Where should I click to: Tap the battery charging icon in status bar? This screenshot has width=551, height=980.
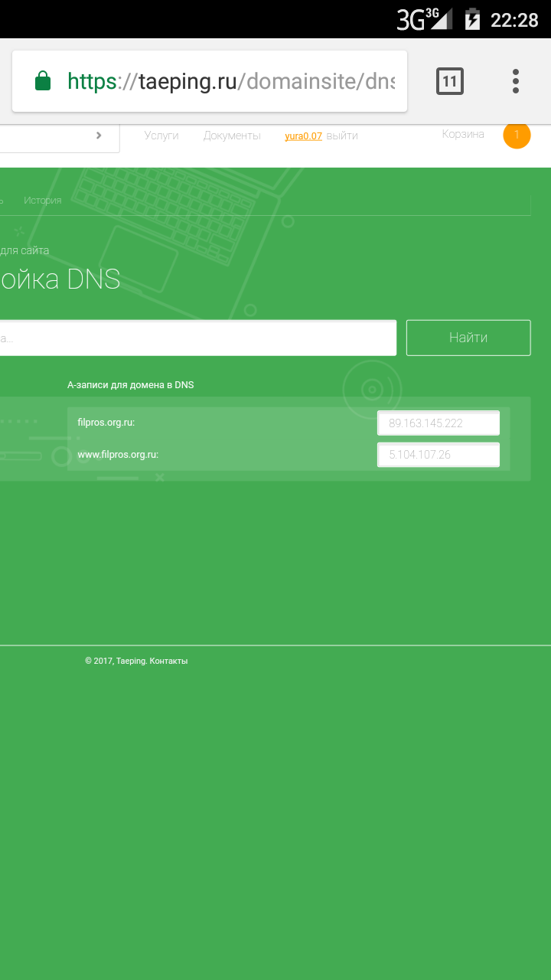click(473, 19)
